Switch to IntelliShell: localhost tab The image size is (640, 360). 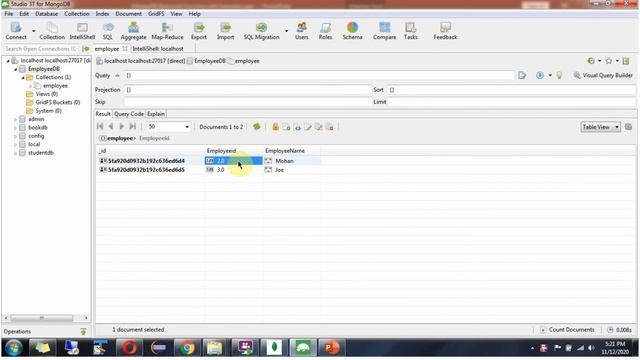coord(158,49)
